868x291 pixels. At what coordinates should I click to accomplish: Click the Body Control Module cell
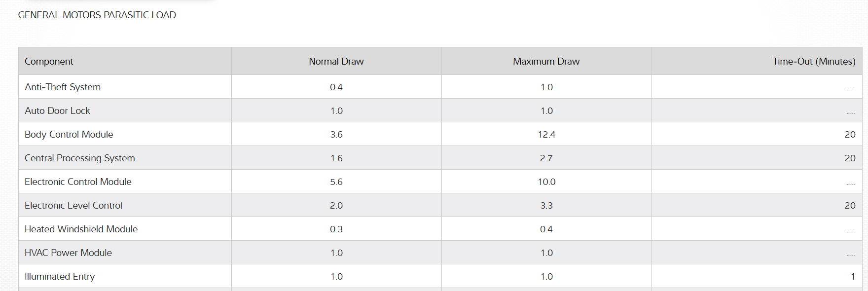(69, 135)
